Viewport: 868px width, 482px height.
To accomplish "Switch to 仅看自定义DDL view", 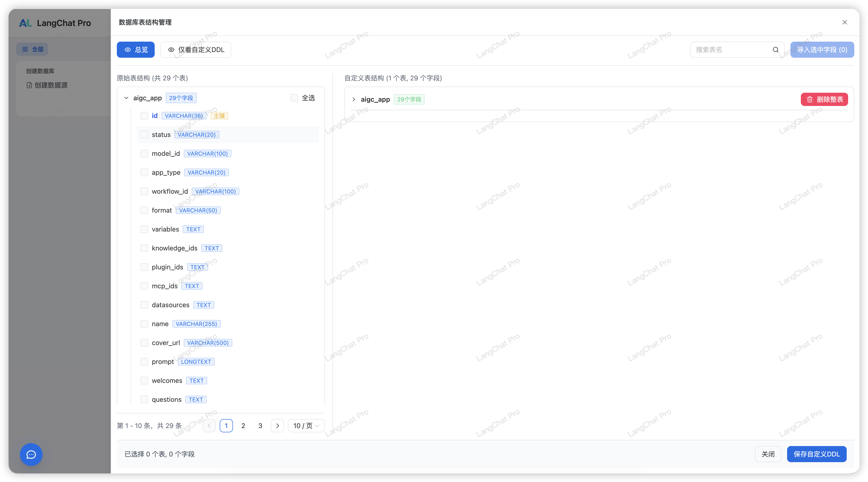I will [196, 50].
